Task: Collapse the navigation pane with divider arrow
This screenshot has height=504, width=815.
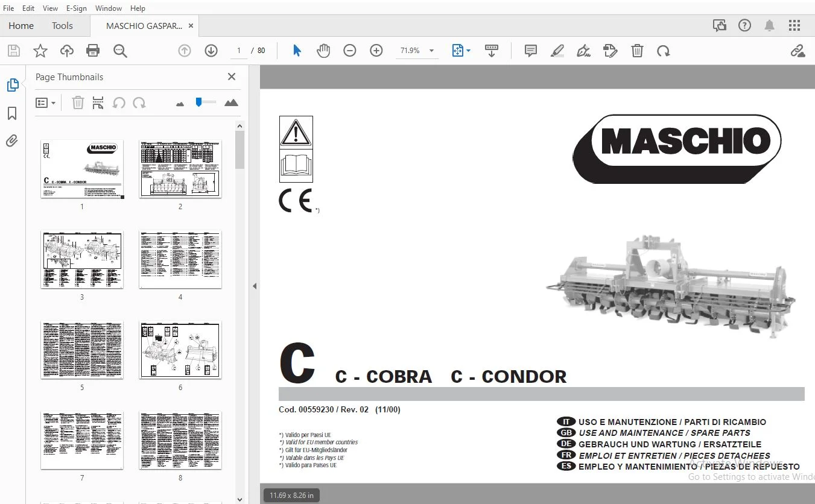Action: [255, 286]
